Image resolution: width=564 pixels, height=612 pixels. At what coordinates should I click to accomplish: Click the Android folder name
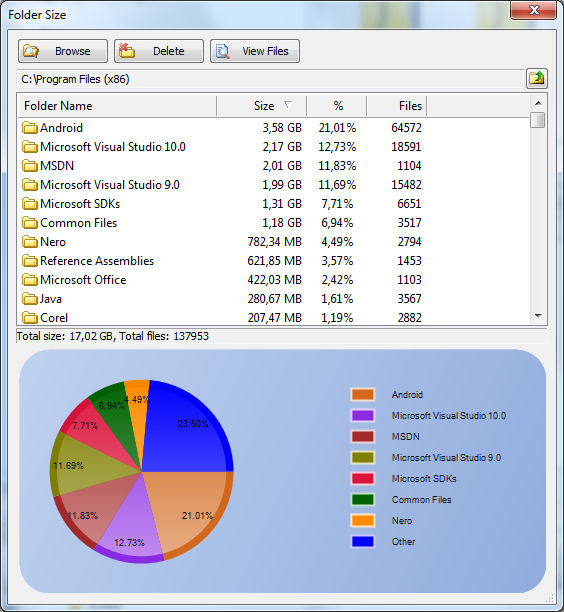tap(62, 128)
